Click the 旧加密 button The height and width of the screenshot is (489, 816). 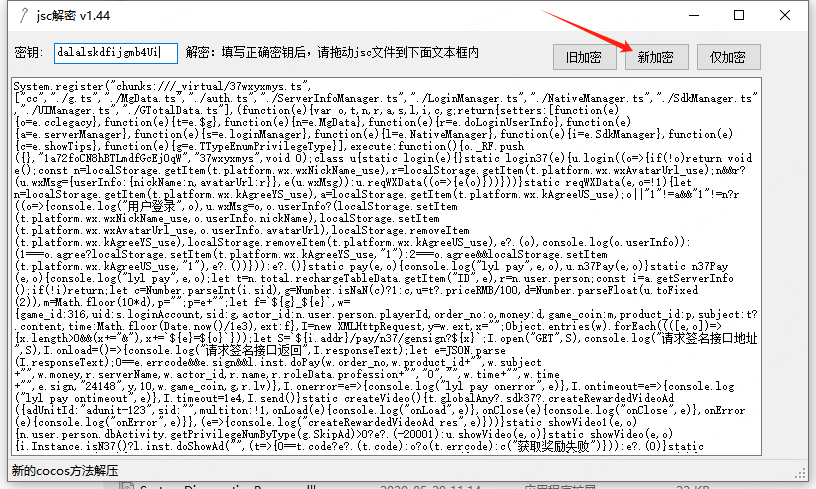(584, 57)
